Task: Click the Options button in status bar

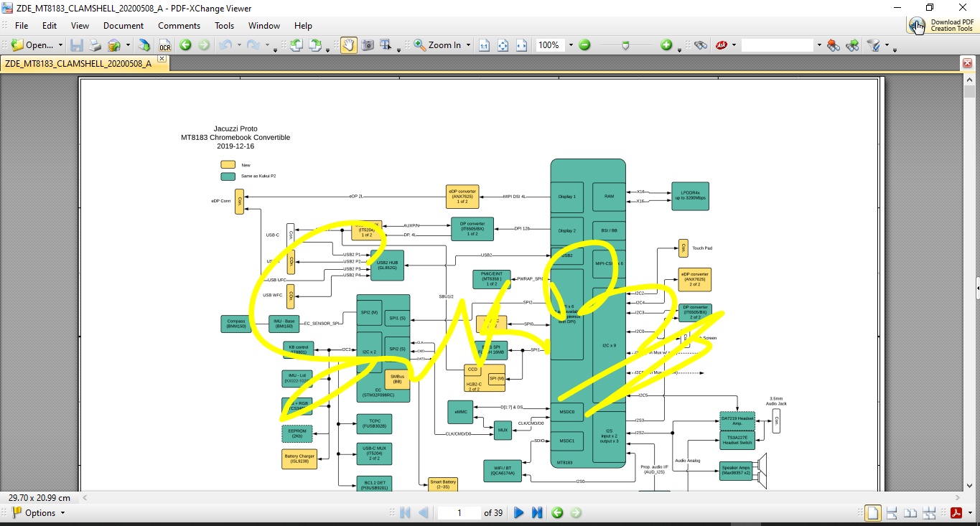Action: click(x=39, y=513)
